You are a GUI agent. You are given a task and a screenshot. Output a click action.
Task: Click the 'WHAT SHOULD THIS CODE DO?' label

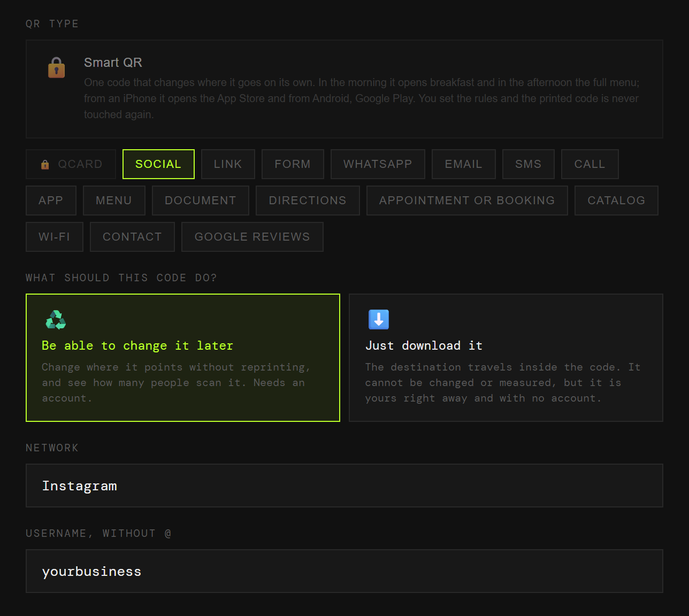point(121,278)
